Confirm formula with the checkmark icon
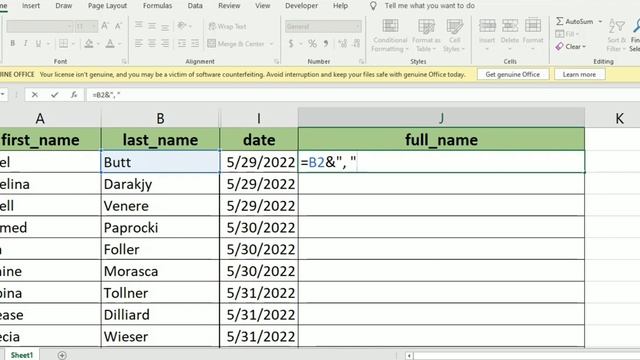Image resolution: width=640 pixels, height=360 pixels. pos(54,95)
